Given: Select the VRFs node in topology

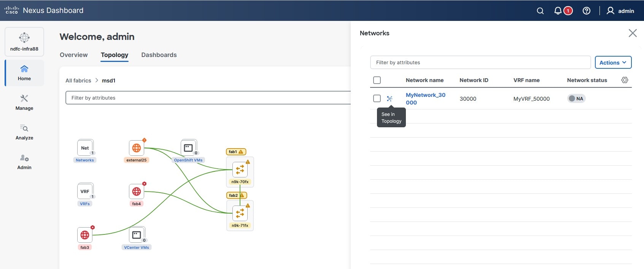Looking at the screenshot, I should click(x=85, y=191).
